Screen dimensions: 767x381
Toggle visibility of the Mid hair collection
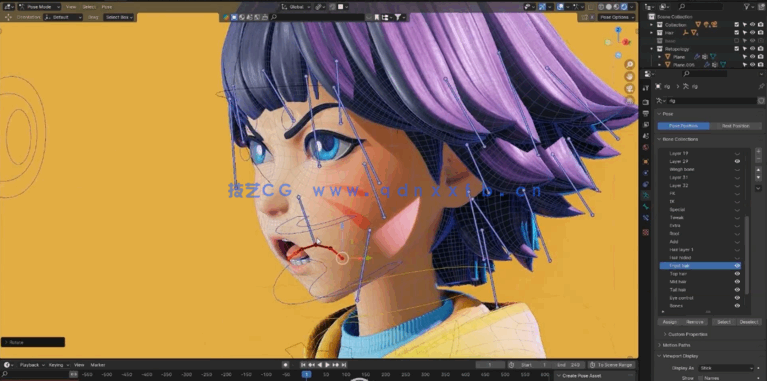(737, 282)
